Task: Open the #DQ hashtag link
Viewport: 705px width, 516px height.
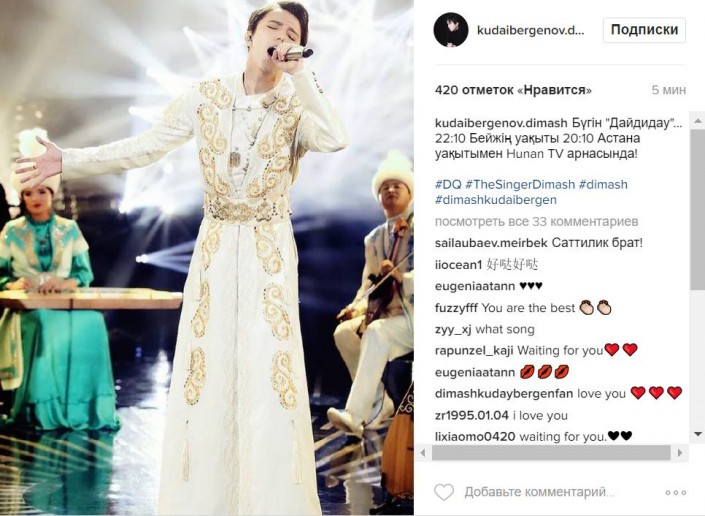Action: pos(448,184)
